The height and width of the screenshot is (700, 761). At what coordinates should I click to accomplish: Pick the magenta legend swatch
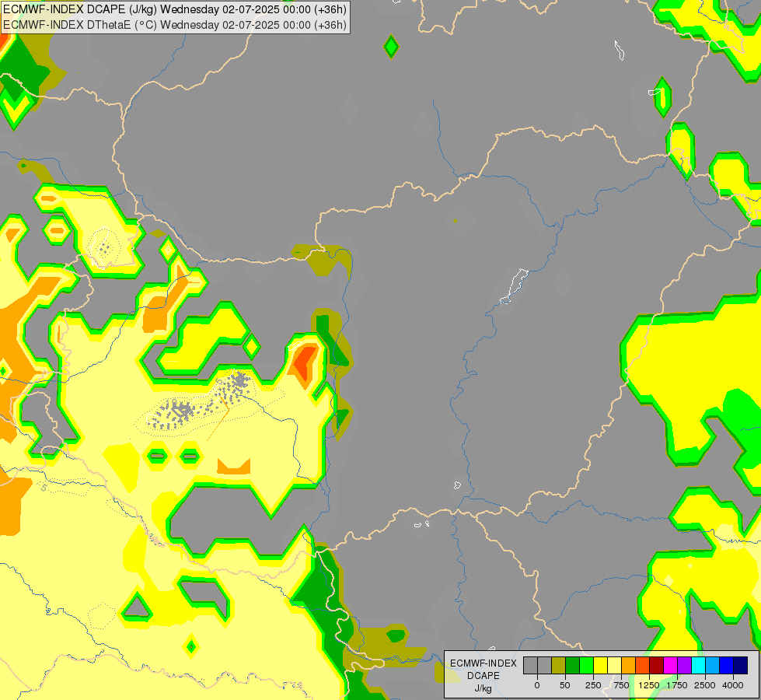tap(671, 666)
